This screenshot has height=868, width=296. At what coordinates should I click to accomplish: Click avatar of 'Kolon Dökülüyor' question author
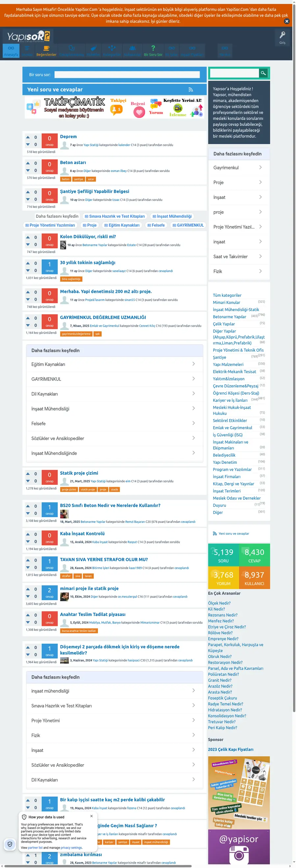point(63,245)
